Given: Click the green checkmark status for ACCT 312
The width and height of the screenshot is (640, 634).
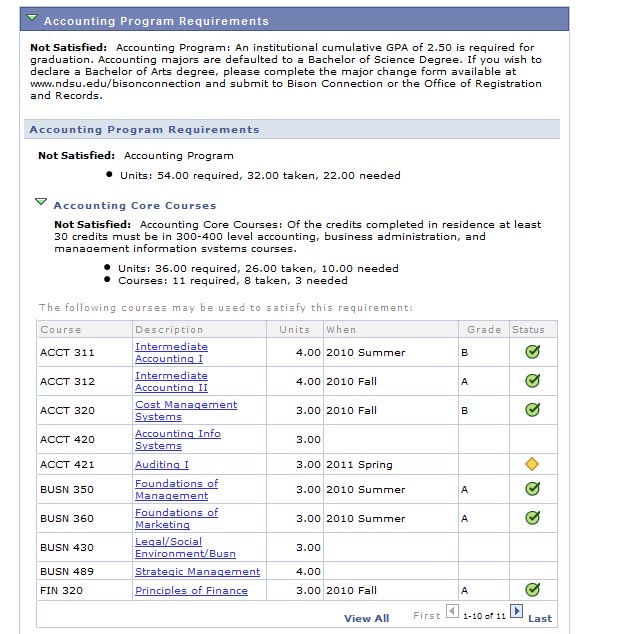Looking at the screenshot, I should [532, 381].
